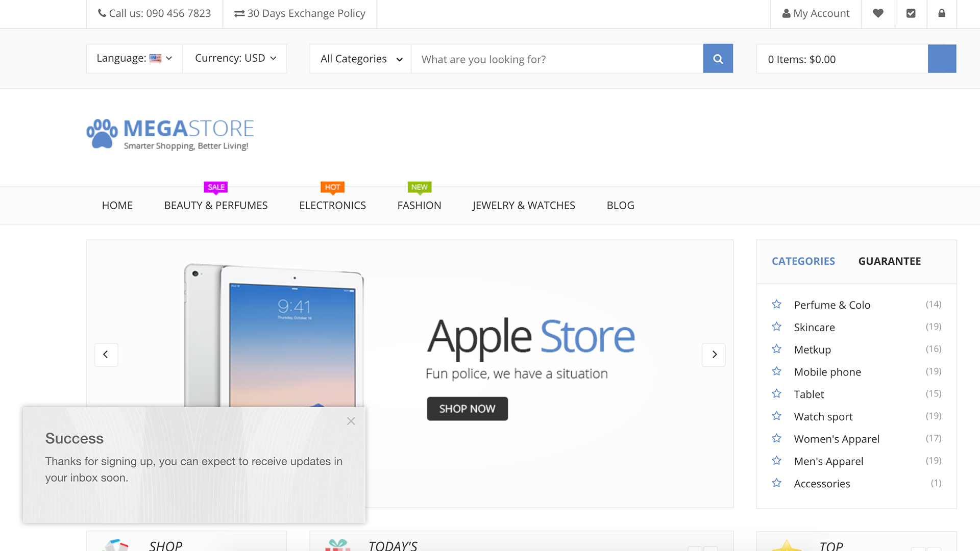This screenshot has width=980, height=551.
Task: Click the blue search magnifier button
Action: [x=718, y=59]
